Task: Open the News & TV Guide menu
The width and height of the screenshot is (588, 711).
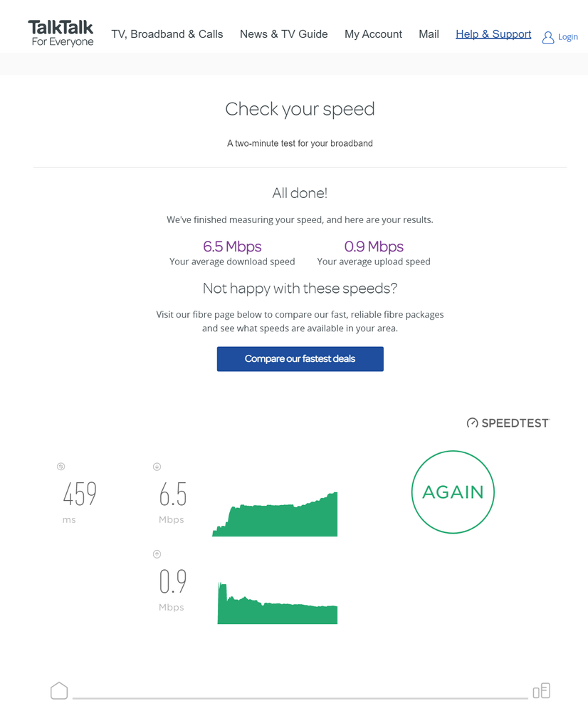Action: (283, 34)
